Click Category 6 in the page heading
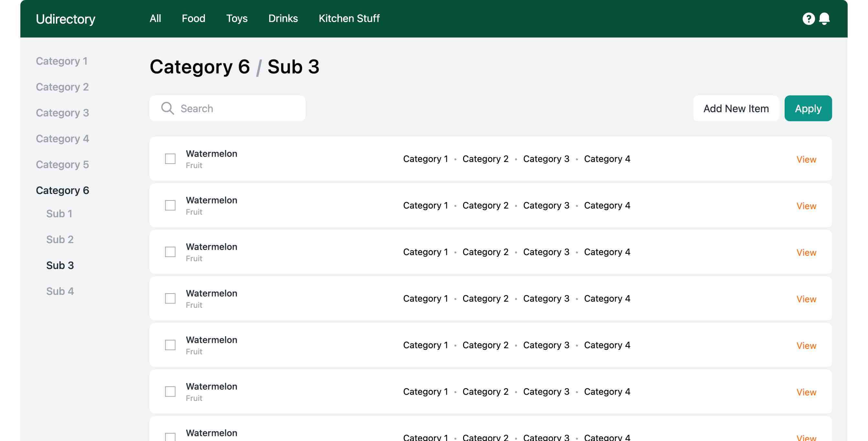 (200, 67)
